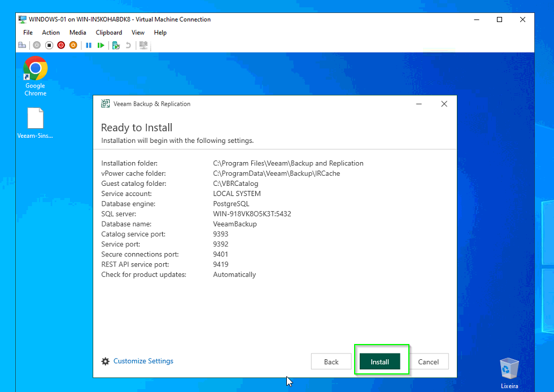Click the 'Ready to Install' heading

[x=137, y=128]
